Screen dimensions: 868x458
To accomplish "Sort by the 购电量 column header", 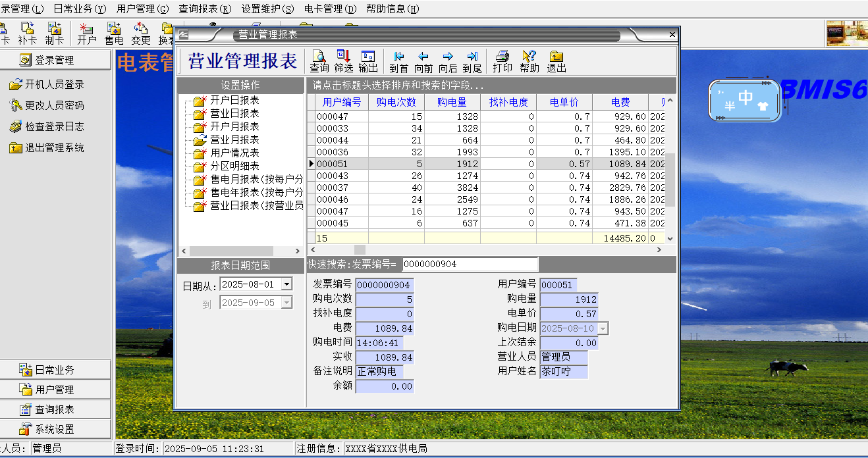I will click(x=452, y=102).
